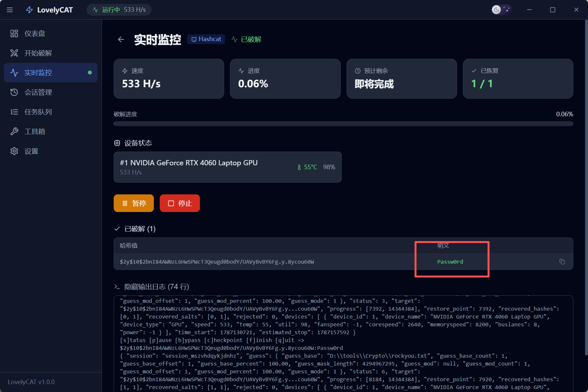Open 开始破解 in the sidebar
The width and height of the screenshot is (588, 392).
51,53
